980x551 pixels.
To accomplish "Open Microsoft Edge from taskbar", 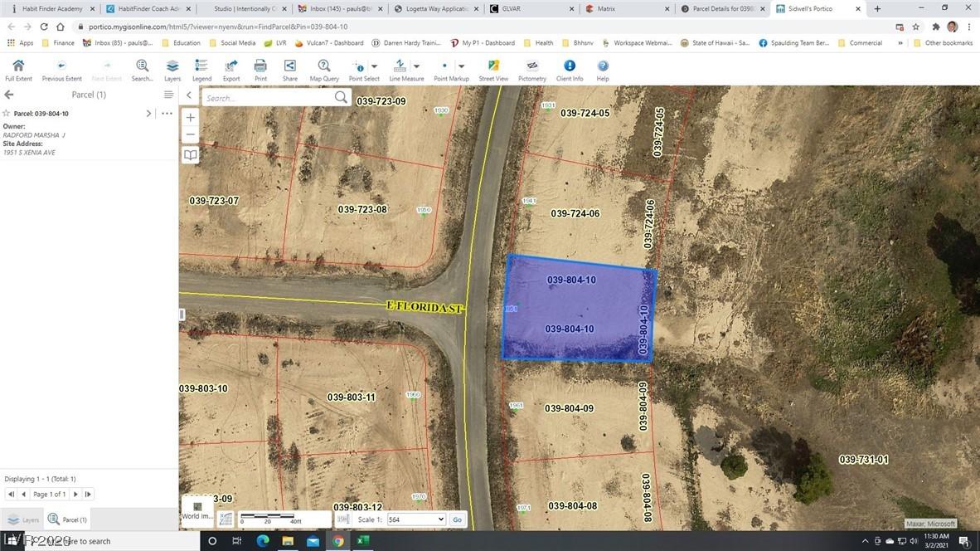I will point(263,541).
